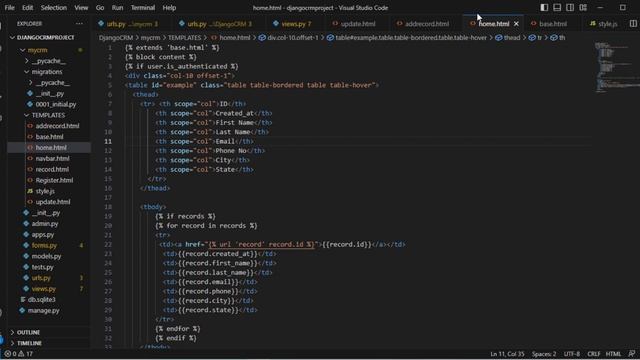The height and width of the screenshot is (360, 640).
Task: Collapse the mycrm folder
Action: point(38,50)
